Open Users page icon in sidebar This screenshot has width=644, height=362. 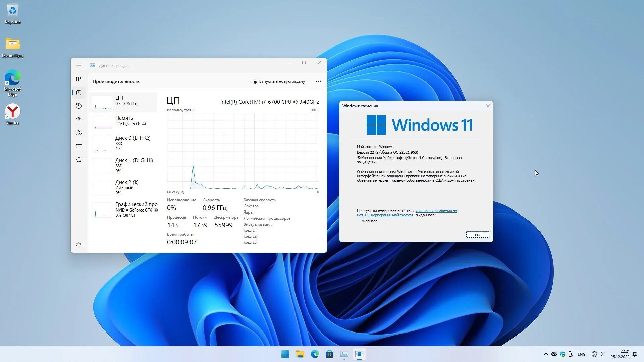79,133
